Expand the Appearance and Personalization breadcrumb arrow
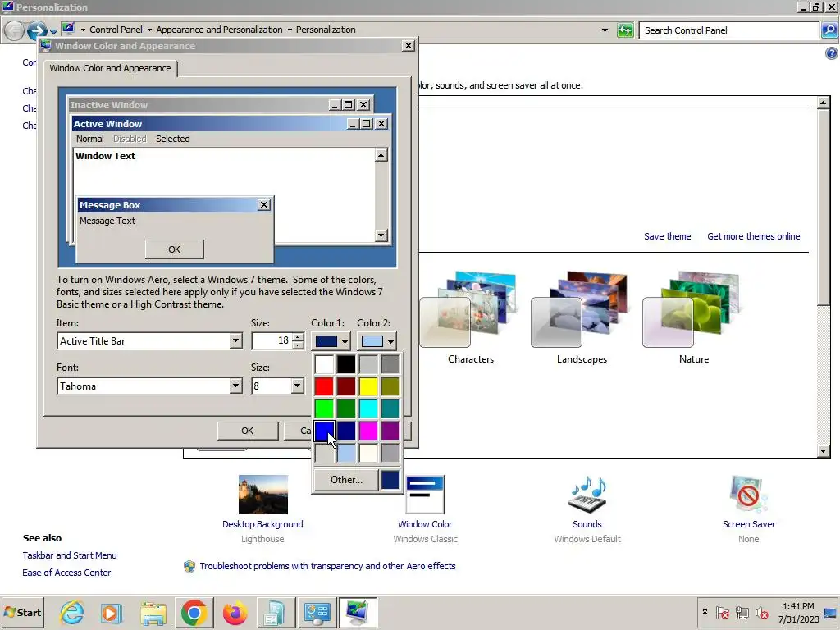 (x=290, y=30)
